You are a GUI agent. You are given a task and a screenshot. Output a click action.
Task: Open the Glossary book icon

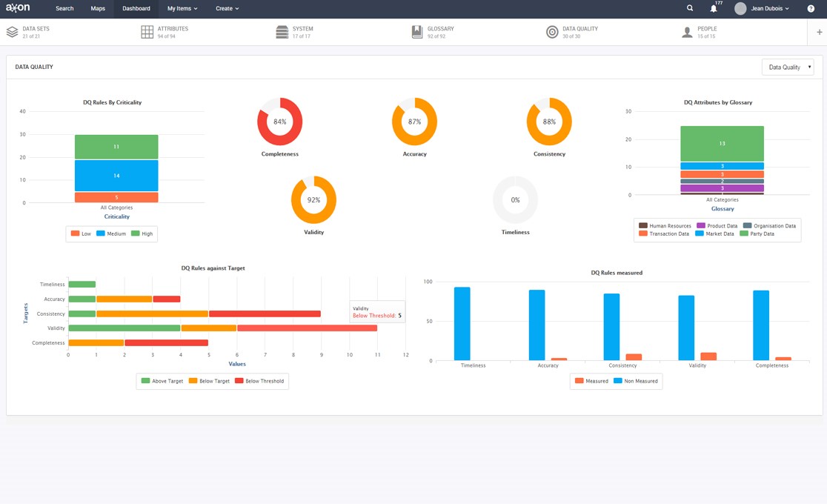pyautogui.click(x=417, y=32)
